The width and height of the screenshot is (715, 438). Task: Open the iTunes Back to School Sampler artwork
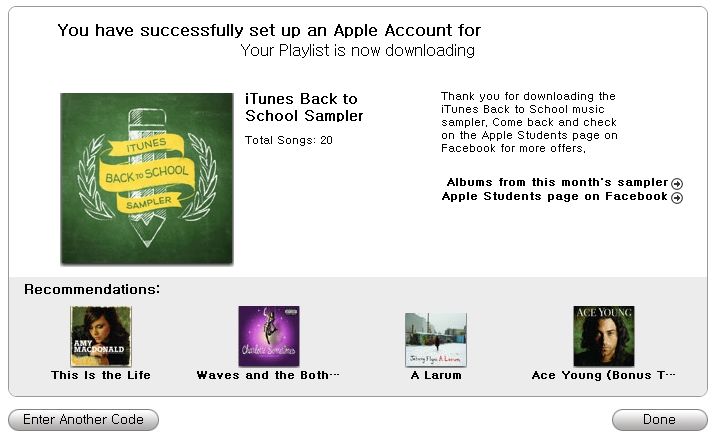147,179
